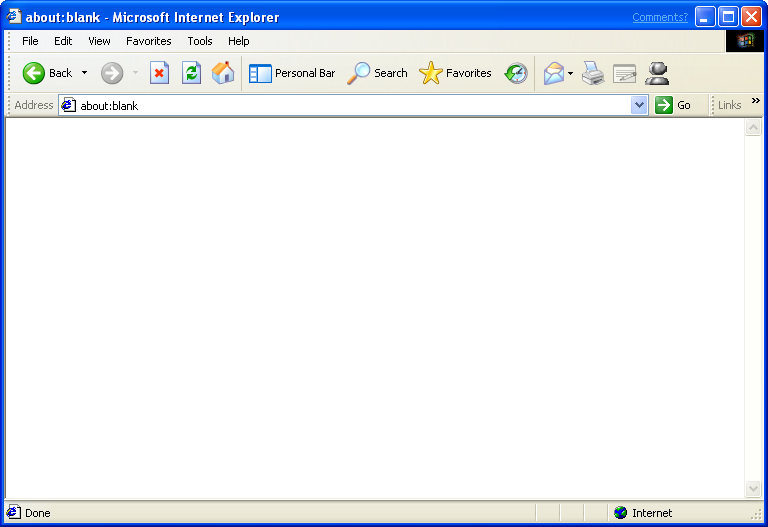Minimize the Internet Explorer window

pyautogui.click(x=705, y=17)
